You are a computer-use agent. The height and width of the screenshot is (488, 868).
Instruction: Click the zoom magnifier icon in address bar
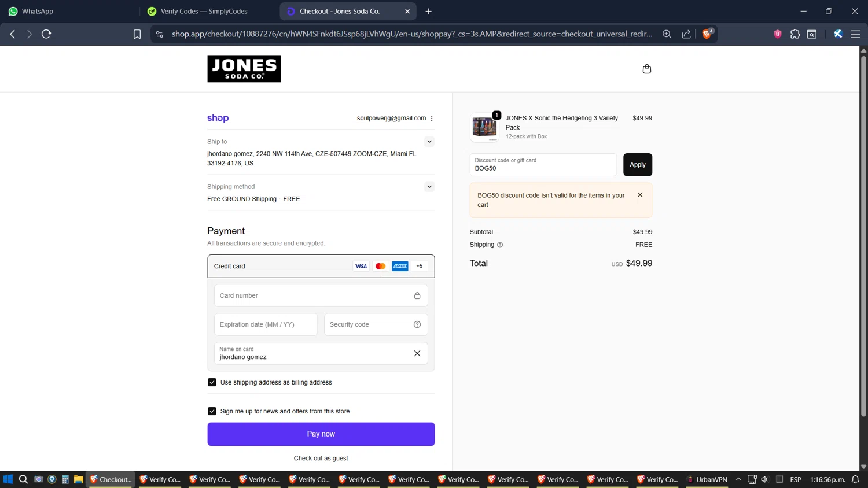point(667,34)
